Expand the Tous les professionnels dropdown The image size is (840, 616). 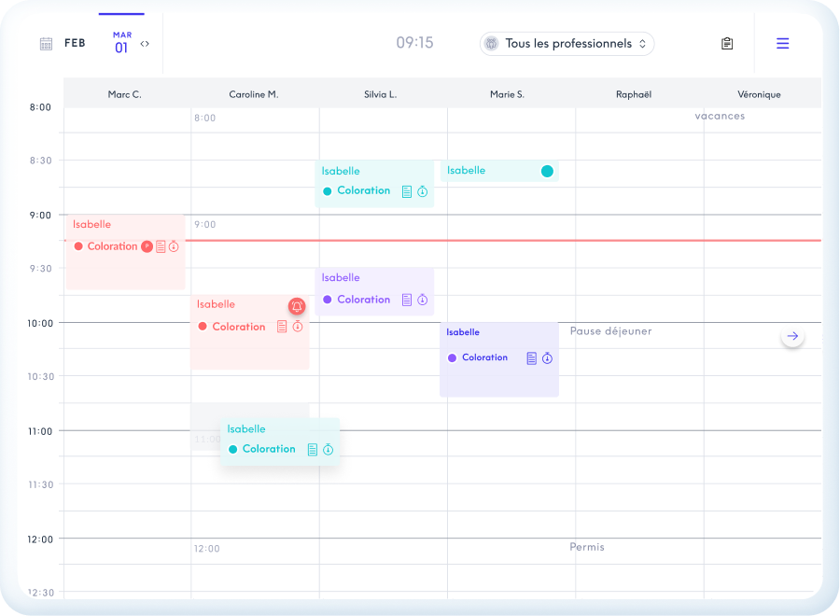pyautogui.click(x=567, y=44)
